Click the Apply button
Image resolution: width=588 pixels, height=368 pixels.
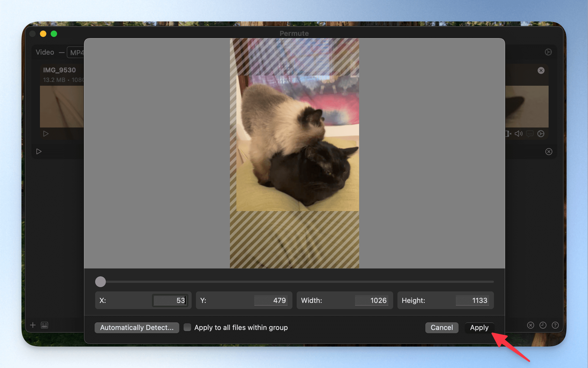(479, 328)
